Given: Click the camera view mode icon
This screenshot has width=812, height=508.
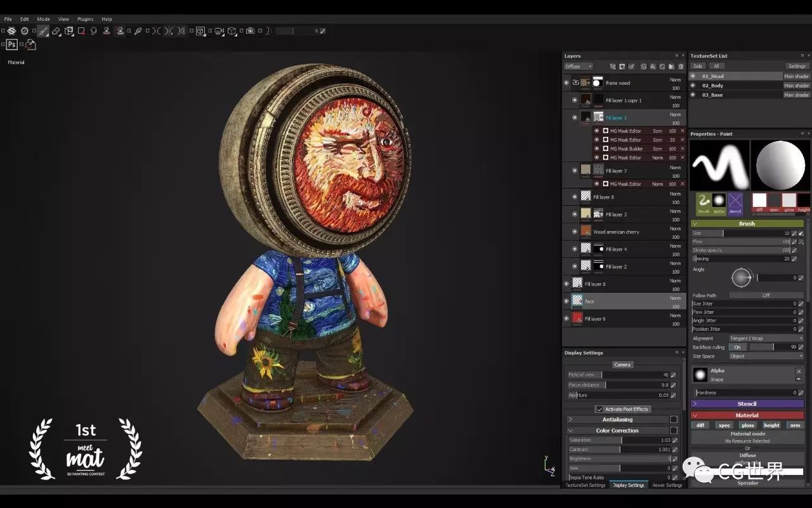Looking at the screenshot, I should [219, 30].
